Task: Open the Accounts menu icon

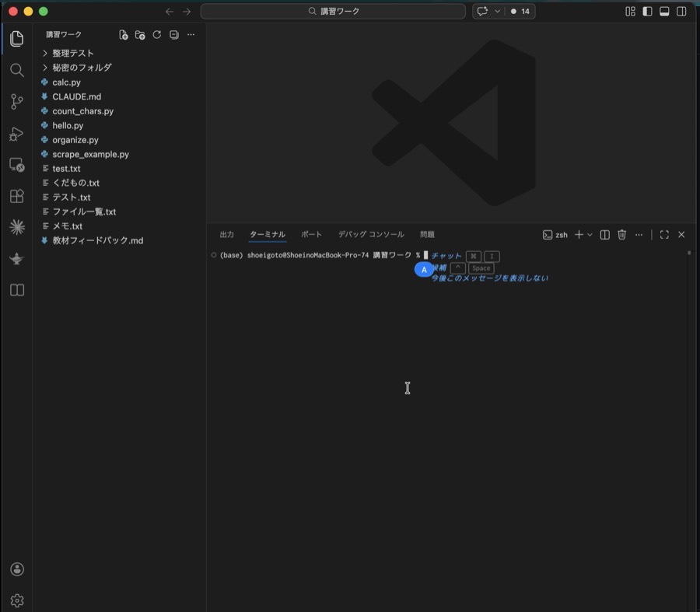Action: 16,569
